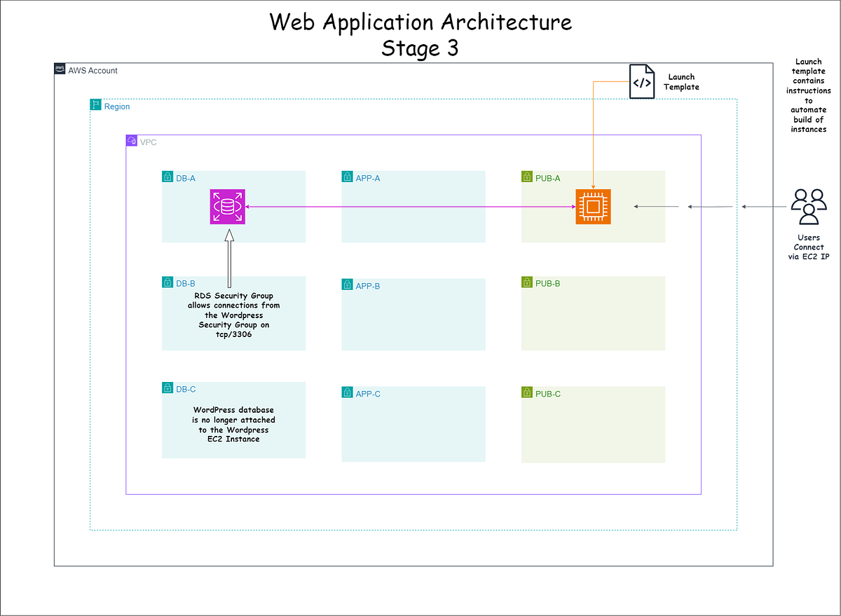Select the AWS Account logo icon
This screenshot has width=841, height=616.
pos(60,68)
